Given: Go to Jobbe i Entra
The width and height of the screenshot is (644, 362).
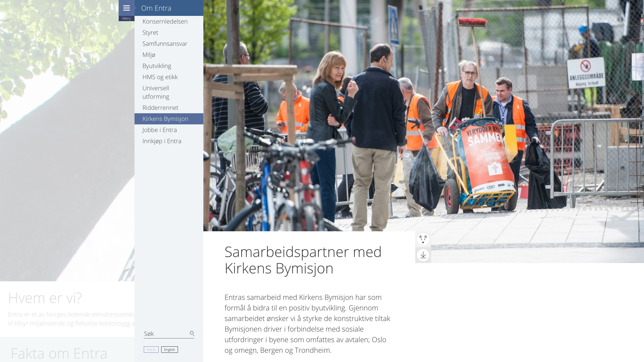Looking at the screenshot, I should (169, 130).
